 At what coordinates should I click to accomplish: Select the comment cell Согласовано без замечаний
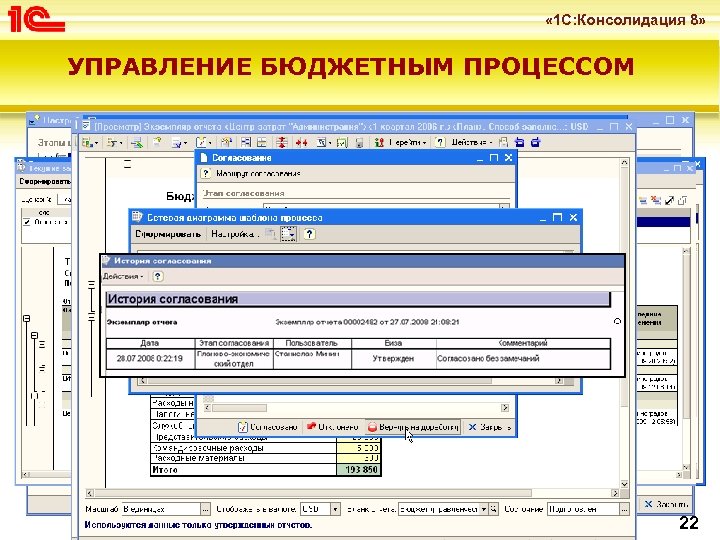(x=523, y=359)
